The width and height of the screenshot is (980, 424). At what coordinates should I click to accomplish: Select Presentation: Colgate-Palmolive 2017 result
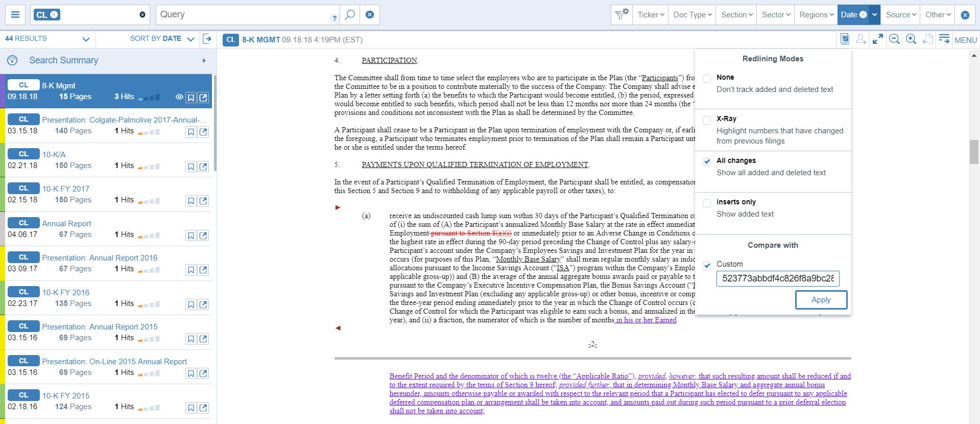[x=125, y=120]
